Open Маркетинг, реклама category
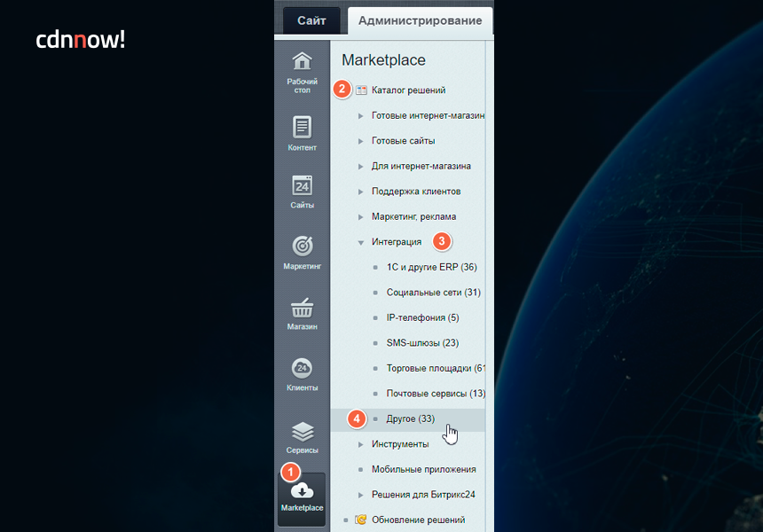Viewport: 763px width, 532px height. click(x=413, y=216)
